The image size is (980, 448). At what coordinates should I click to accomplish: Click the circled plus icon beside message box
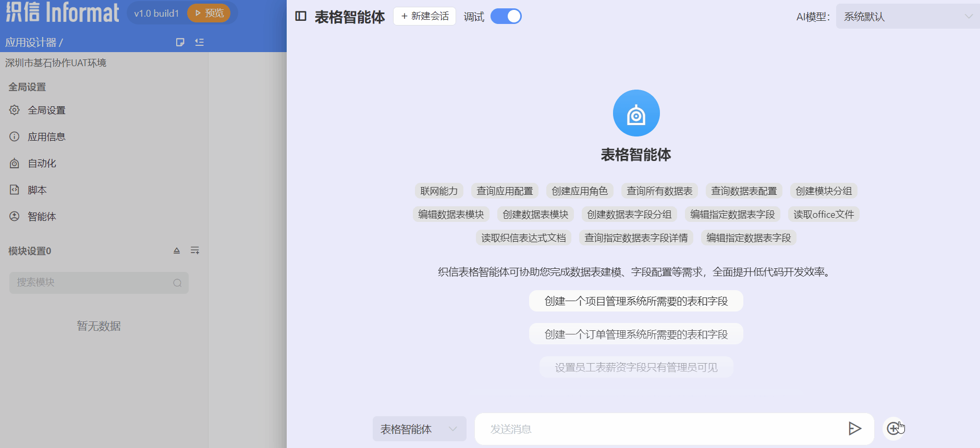(893, 428)
